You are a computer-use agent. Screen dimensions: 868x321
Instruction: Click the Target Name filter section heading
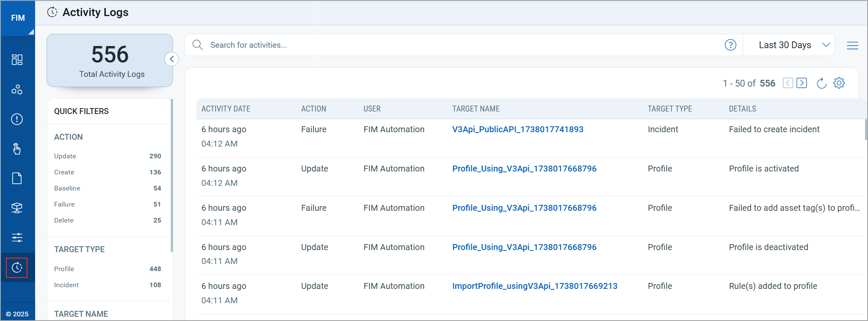pos(81,314)
